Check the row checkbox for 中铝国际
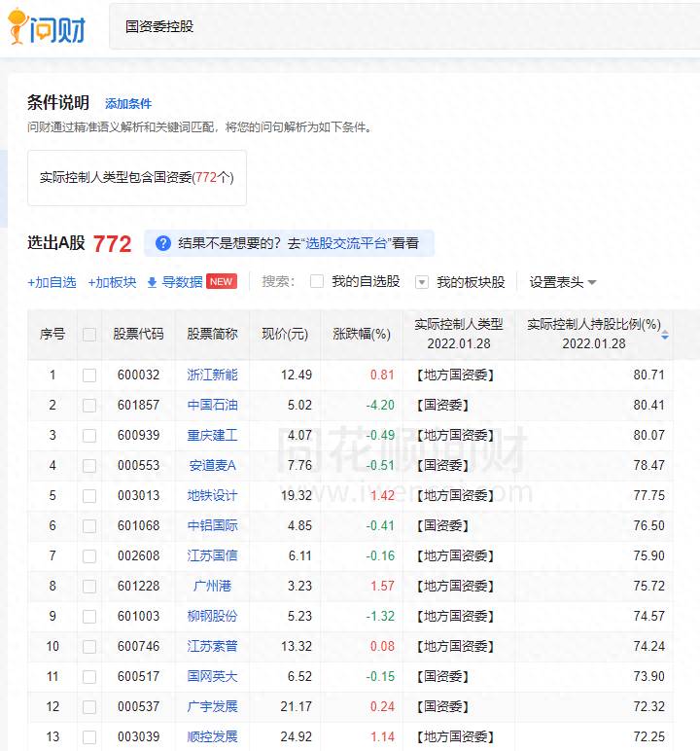The width and height of the screenshot is (700, 751). pyautogui.click(x=89, y=526)
